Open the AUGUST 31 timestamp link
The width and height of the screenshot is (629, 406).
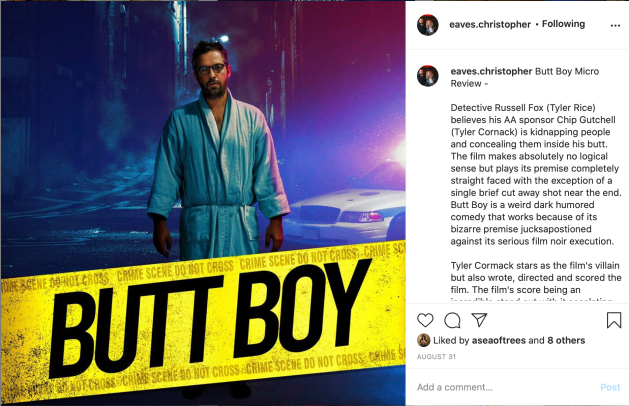[x=436, y=357]
